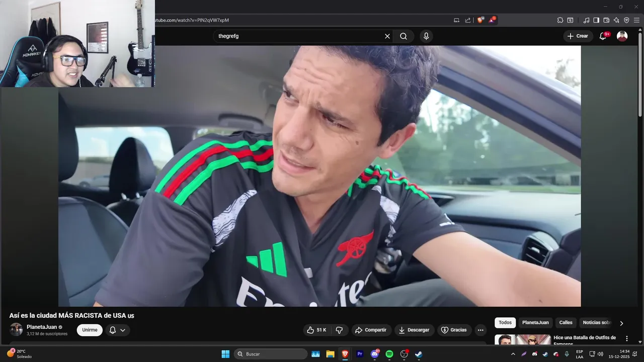Select the PlanetaJuan filter chip
The width and height of the screenshot is (644, 362).
535,323
